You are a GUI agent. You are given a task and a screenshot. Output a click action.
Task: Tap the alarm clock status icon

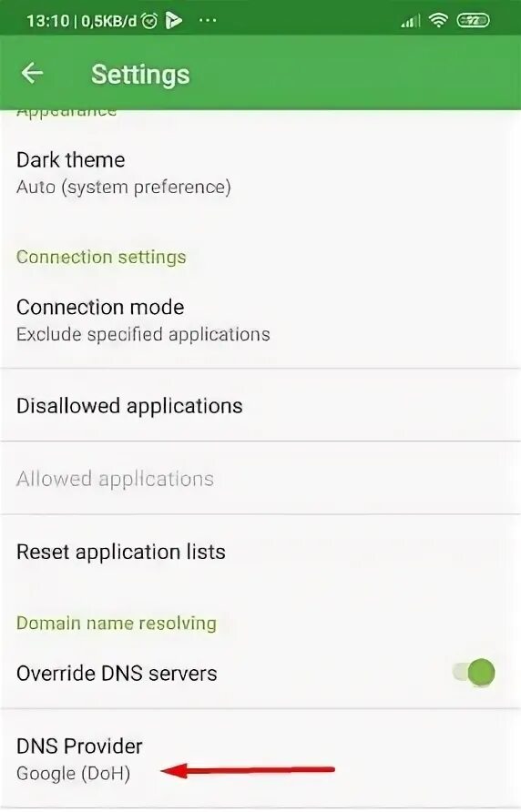point(149,21)
